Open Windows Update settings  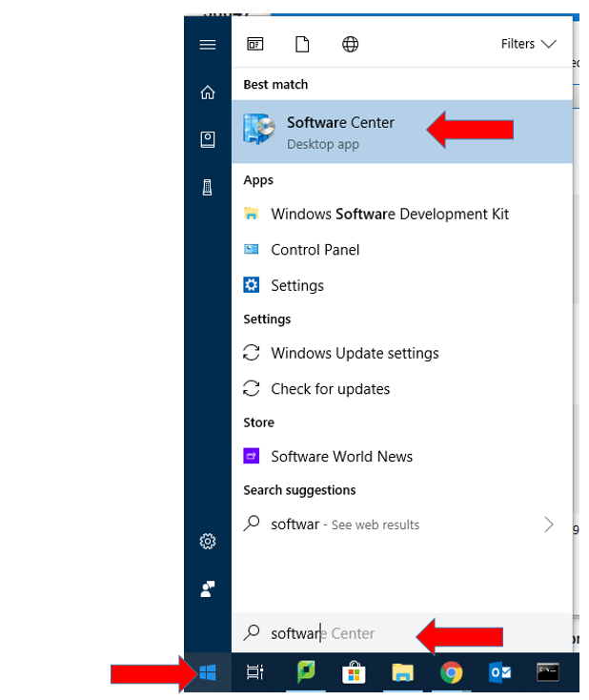point(402,353)
